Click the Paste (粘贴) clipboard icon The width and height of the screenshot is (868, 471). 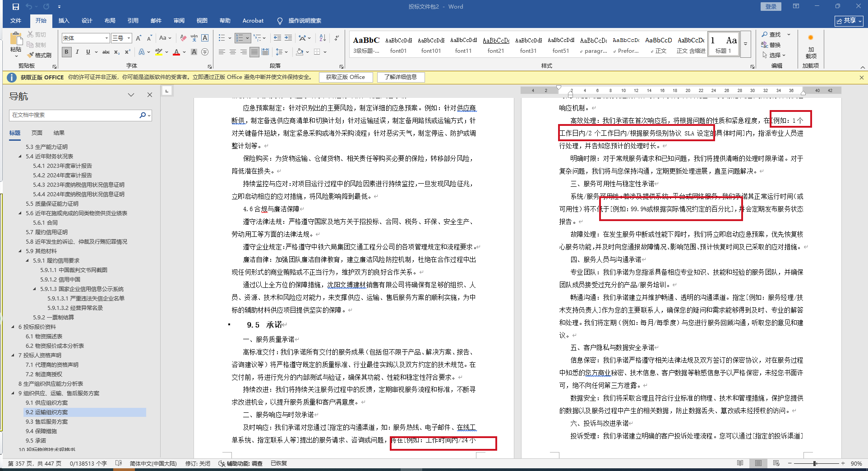(x=16, y=39)
